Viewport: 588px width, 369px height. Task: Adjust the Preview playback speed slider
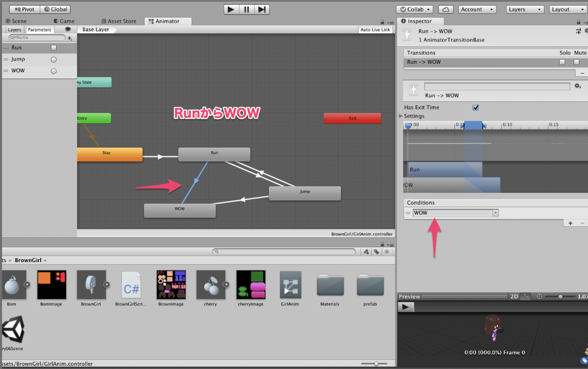[x=560, y=296]
